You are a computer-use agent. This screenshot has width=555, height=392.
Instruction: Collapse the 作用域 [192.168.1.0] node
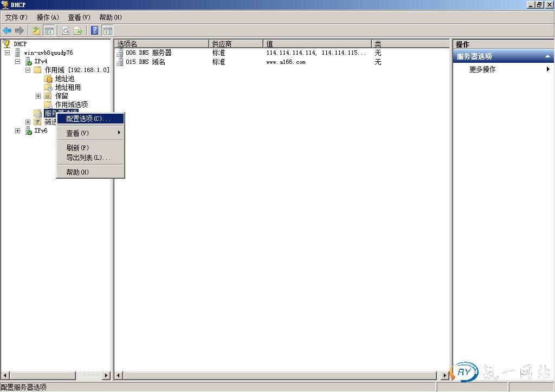click(28, 70)
